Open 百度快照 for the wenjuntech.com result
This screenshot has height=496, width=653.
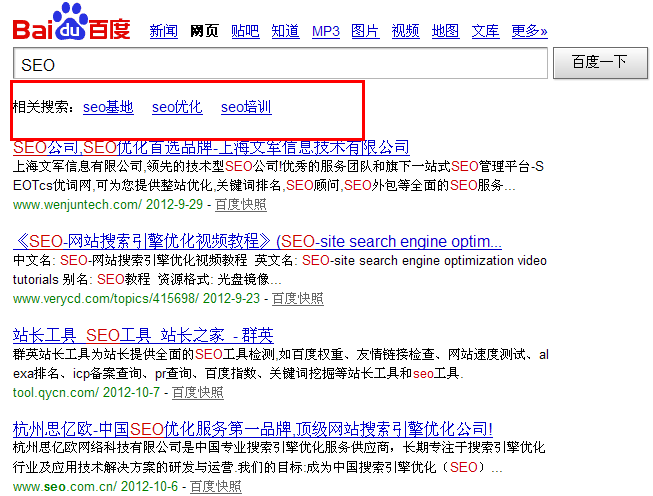tap(241, 204)
